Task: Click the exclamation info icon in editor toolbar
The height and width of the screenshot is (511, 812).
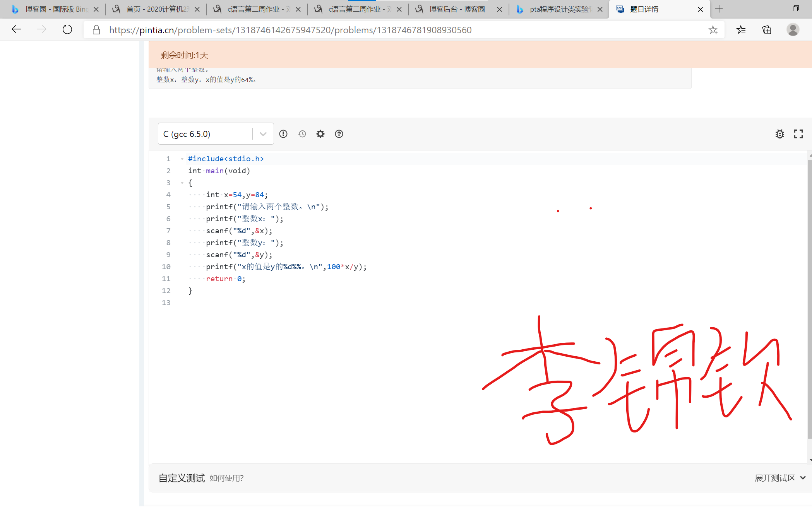Action: (283, 134)
